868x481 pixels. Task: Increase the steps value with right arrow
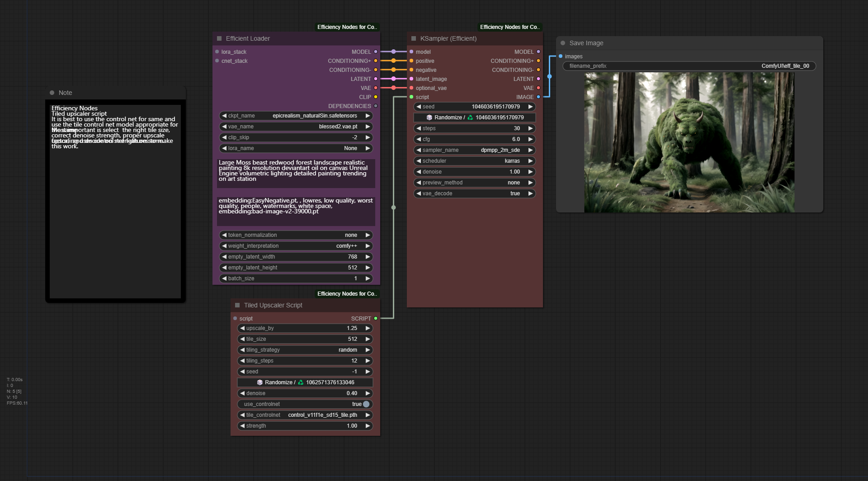tap(530, 128)
